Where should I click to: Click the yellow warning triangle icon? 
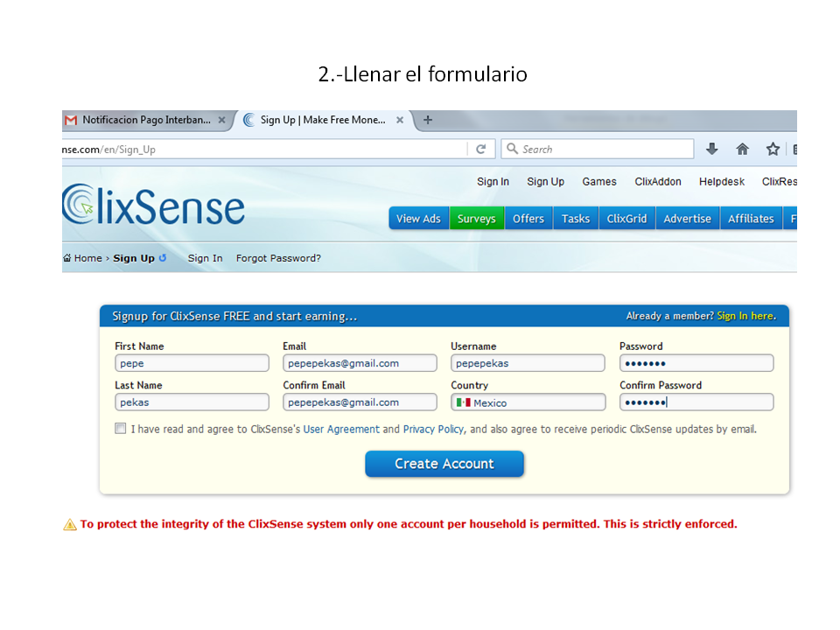point(68,523)
